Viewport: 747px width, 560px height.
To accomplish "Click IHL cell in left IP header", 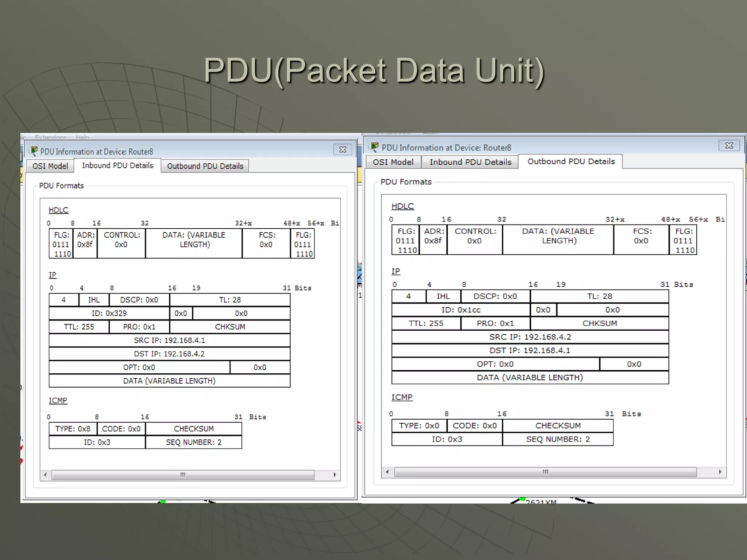I will (94, 300).
